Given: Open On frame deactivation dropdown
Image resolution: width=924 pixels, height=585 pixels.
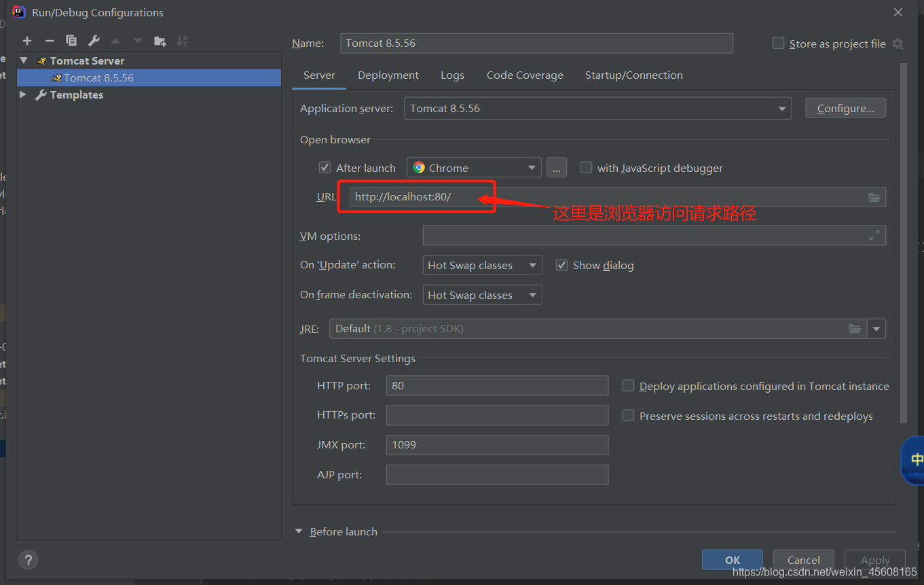Looking at the screenshot, I should point(482,296).
